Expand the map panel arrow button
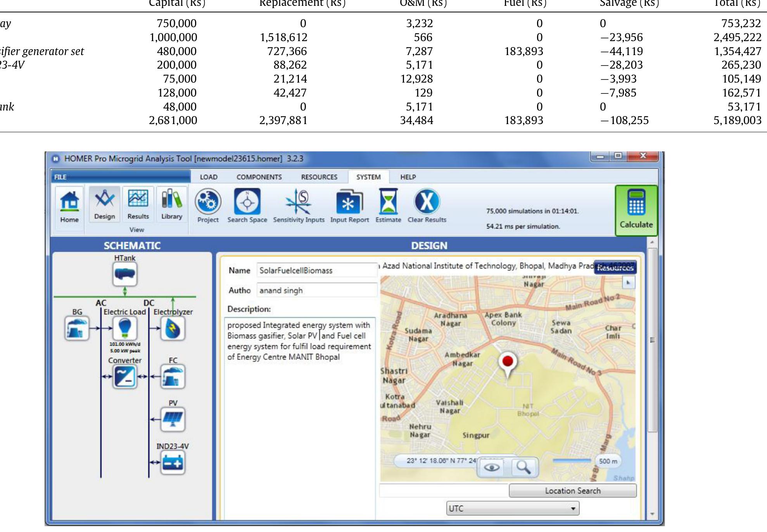The height and width of the screenshot is (532, 767). [x=628, y=283]
